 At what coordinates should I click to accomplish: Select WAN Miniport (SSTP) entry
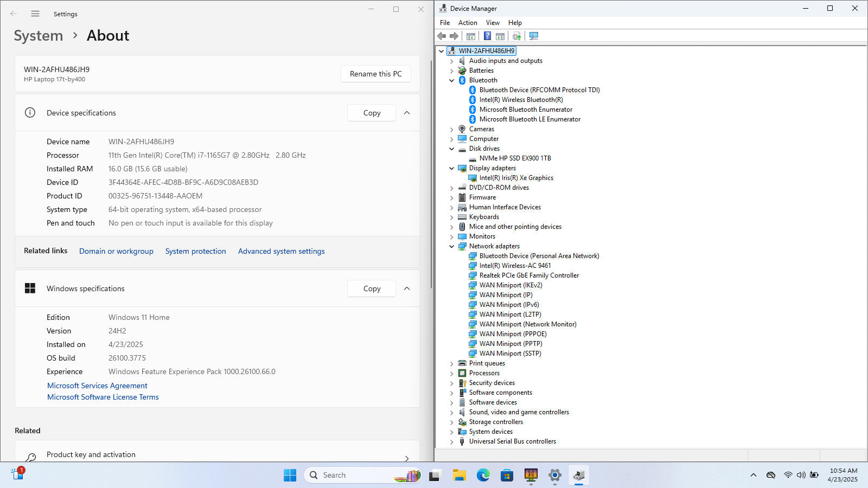(510, 354)
